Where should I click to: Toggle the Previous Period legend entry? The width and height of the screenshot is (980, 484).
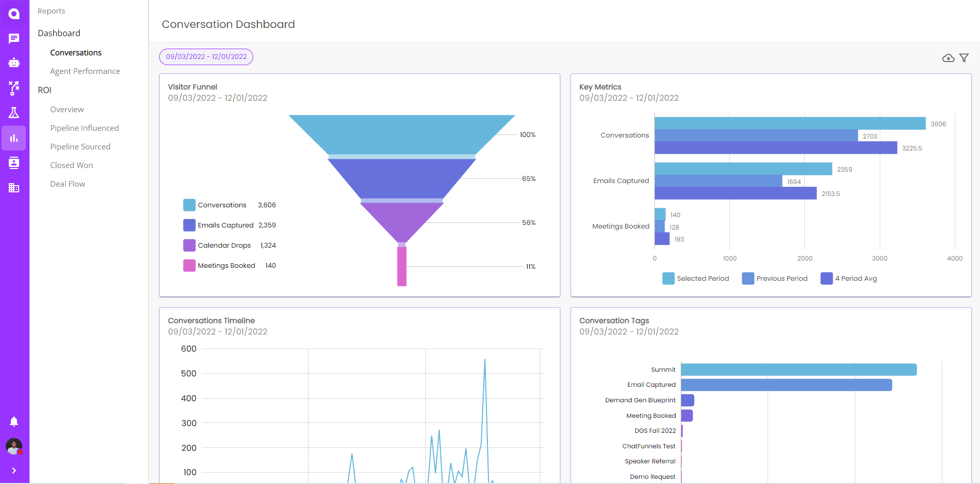click(x=775, y=278)
